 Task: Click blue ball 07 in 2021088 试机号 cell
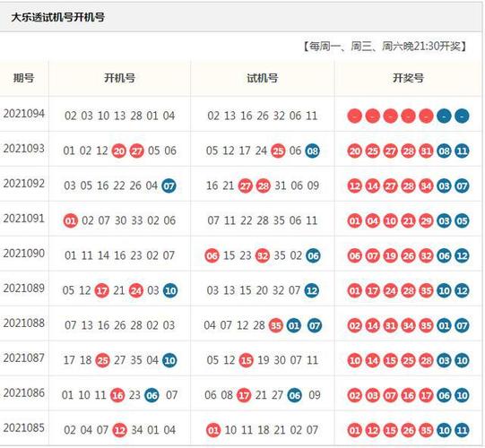[x=315, y=325]
